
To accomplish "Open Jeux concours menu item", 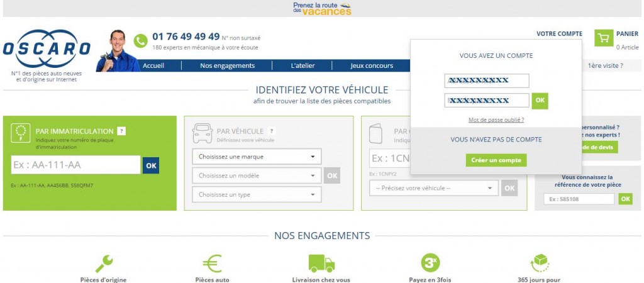I will coord(372,65).
